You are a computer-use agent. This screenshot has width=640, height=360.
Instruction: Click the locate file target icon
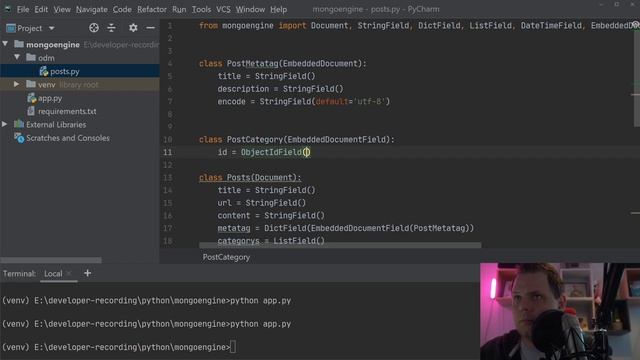pyautogui.click(x=94, y=28)
